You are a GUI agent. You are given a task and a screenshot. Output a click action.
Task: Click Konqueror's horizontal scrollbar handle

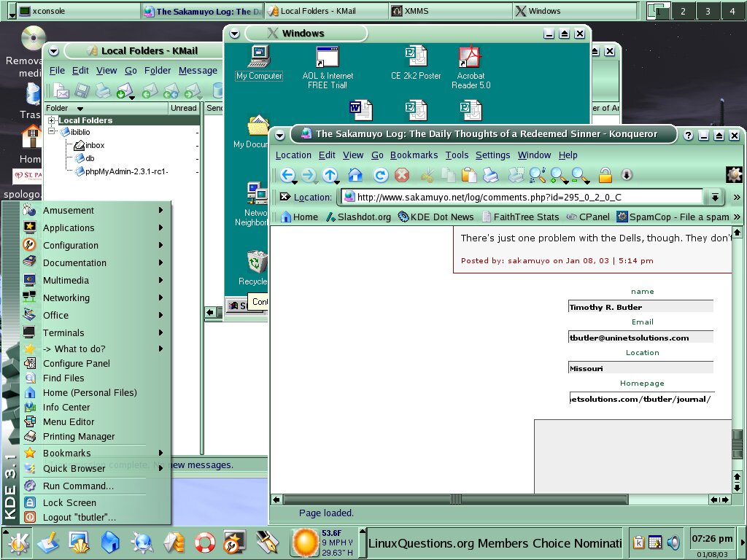(x=456, y=499)
